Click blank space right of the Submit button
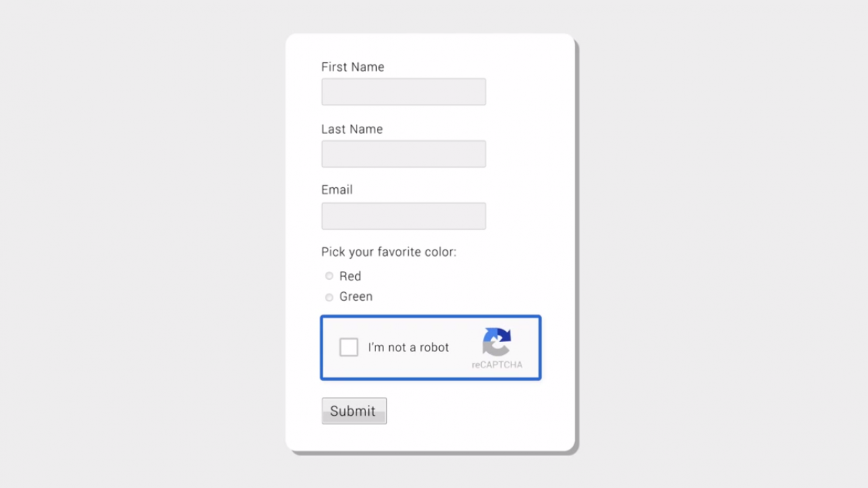This screenshot has height=488, width=868. tap(470, 411)
